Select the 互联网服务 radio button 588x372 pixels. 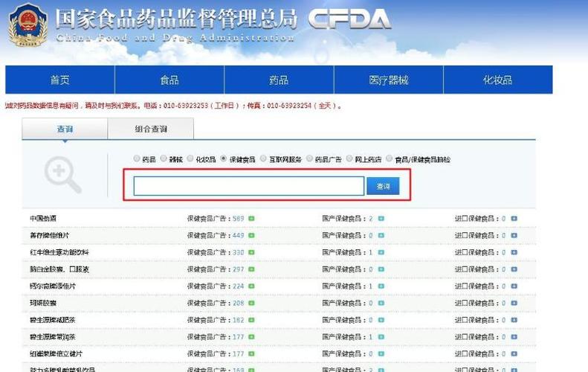pos(263,158)
